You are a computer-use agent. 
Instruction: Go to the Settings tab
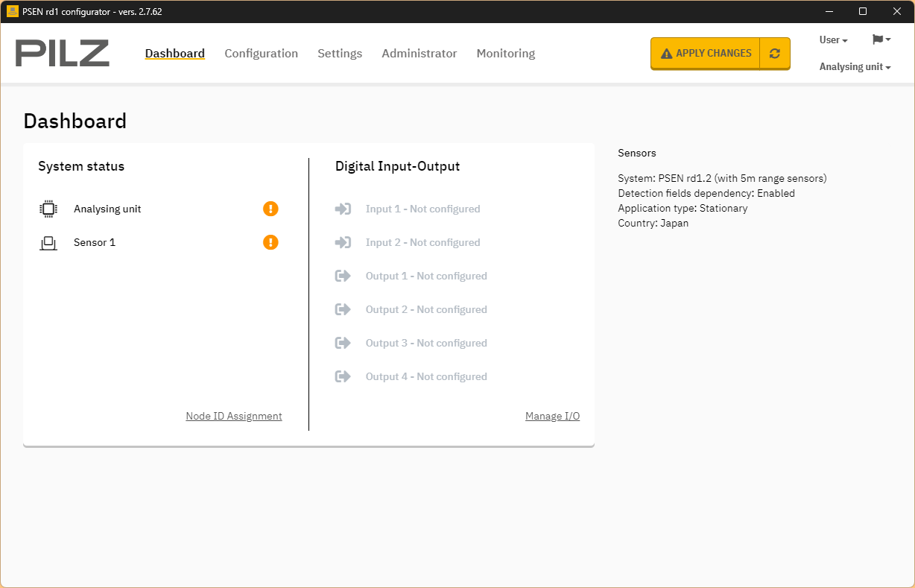[x=340, y=54]
